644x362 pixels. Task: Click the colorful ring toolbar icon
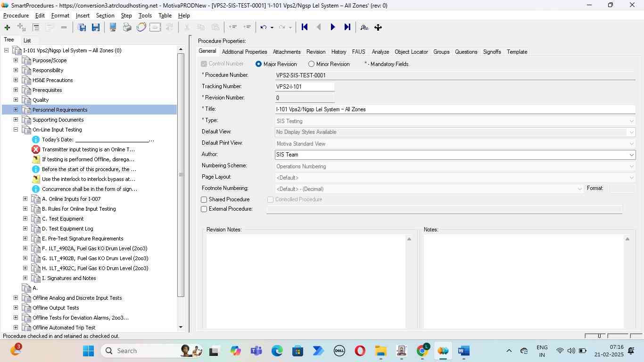coord(141,27)
